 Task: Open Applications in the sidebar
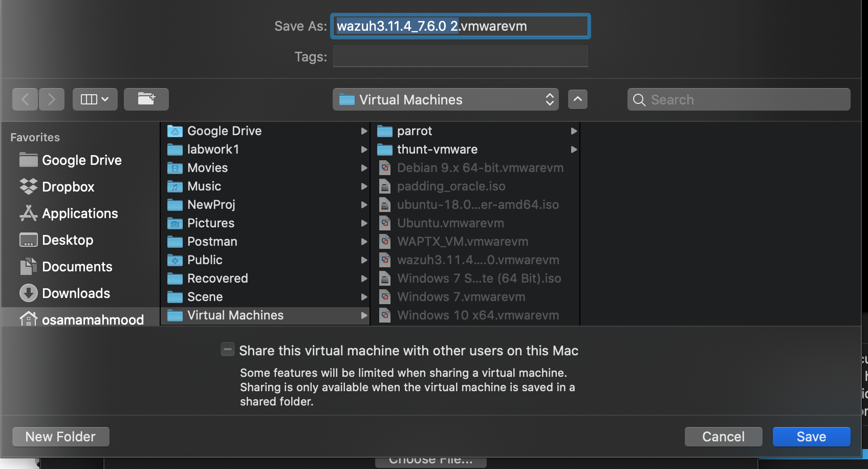click(x=80, y=214)
